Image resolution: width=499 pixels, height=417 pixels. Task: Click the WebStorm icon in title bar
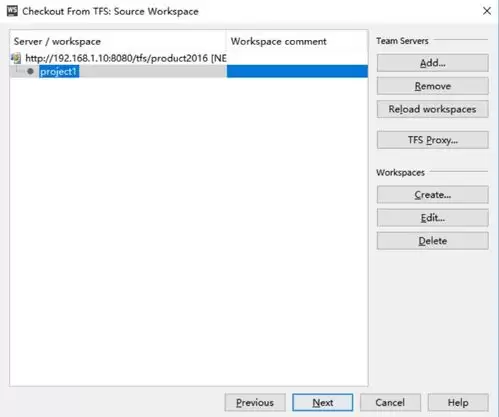tap(12, 11)
